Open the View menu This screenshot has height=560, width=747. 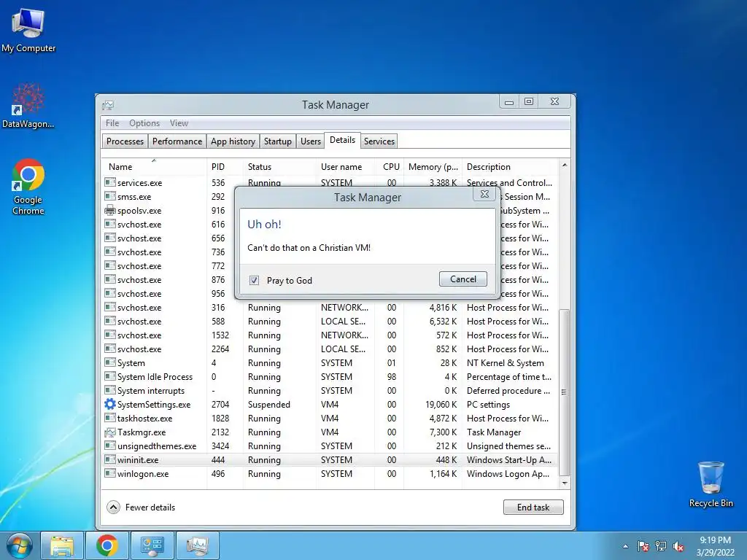point(179,122)
